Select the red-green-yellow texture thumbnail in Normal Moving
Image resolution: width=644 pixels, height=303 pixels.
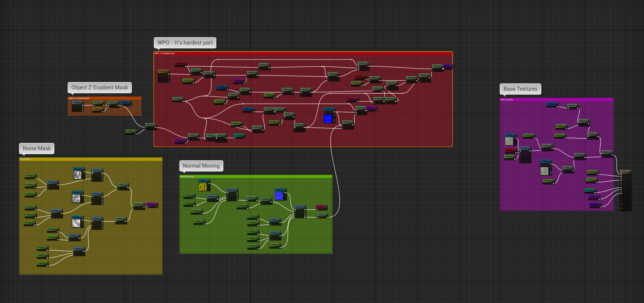click(x=202, y=187)
